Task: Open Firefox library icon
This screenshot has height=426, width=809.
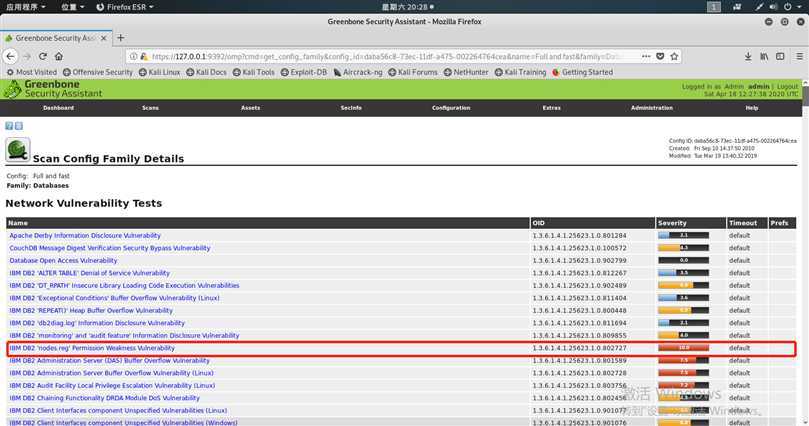Action: coord(764,56)
